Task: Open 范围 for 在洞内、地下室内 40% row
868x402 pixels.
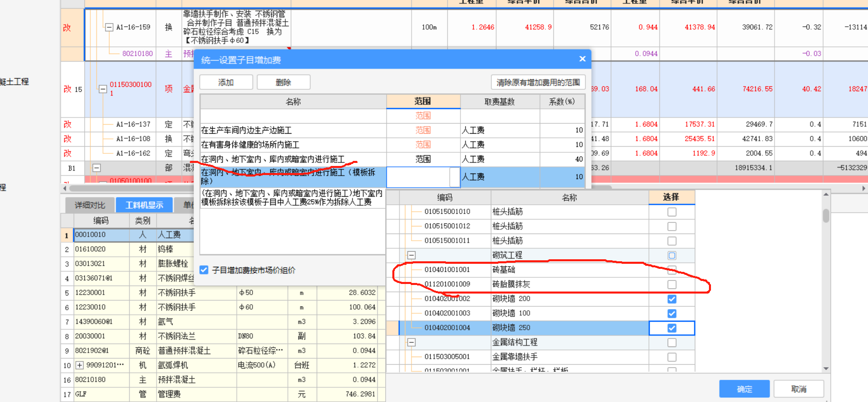Action: click(423, 159)
